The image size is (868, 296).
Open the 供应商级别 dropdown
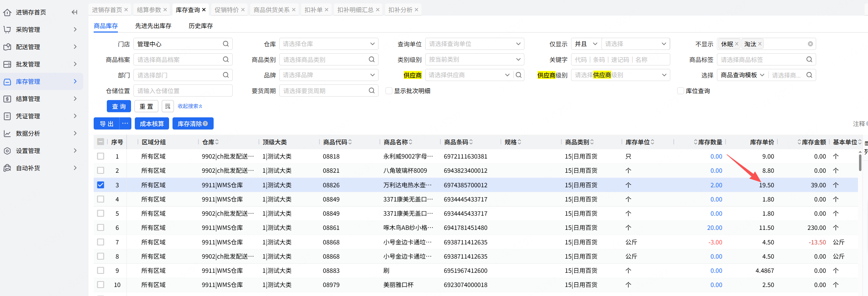point(620,75)
